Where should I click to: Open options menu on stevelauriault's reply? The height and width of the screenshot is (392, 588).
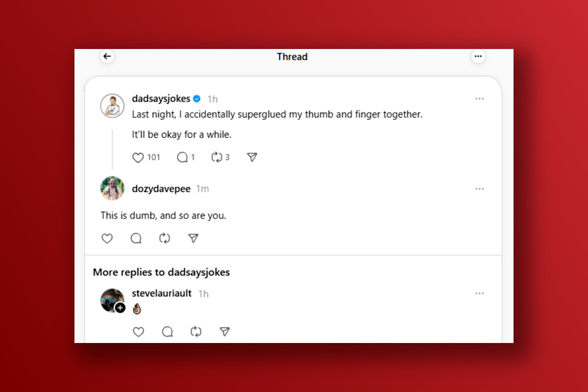pos(479,293)
